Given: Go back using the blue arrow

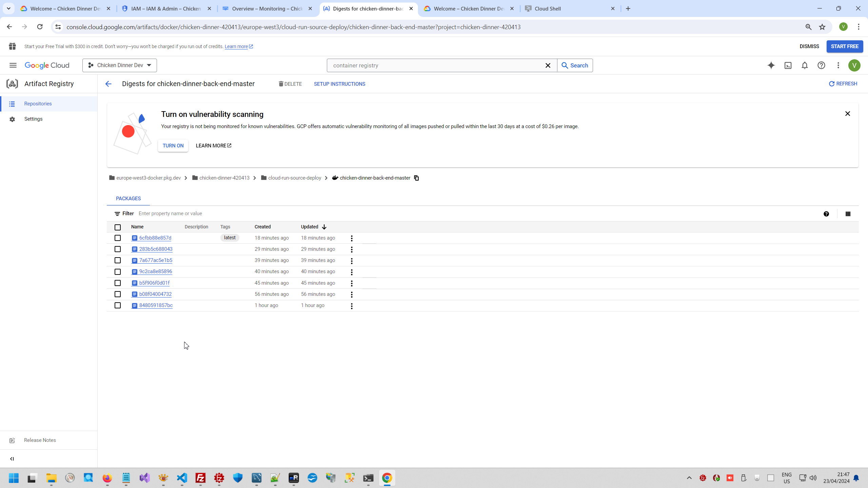Looking at the screenshot, I should pyautogui.click(x=108, y=84).
